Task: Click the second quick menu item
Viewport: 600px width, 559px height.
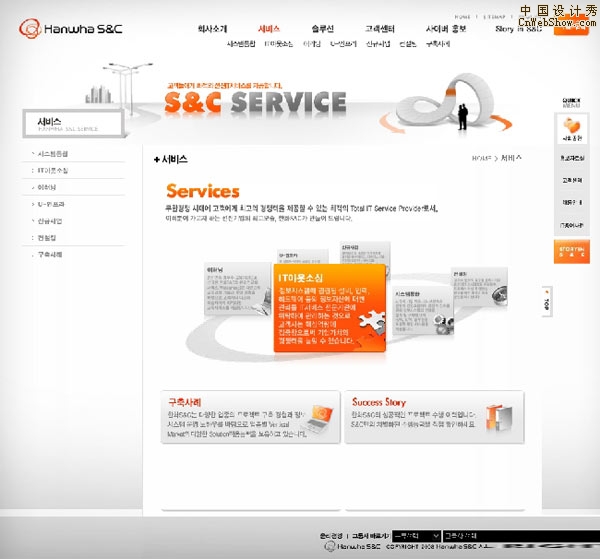Action: [572, 158]
